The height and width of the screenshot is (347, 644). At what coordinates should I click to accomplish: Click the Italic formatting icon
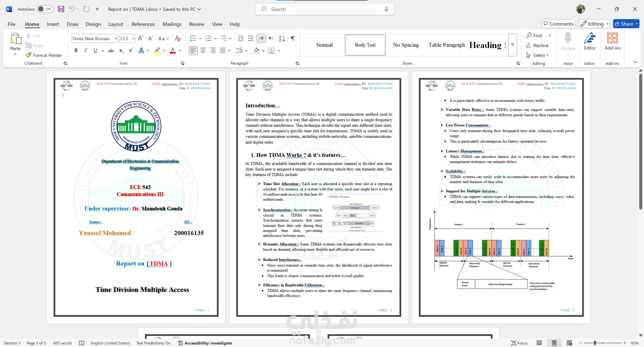point(86,51)
